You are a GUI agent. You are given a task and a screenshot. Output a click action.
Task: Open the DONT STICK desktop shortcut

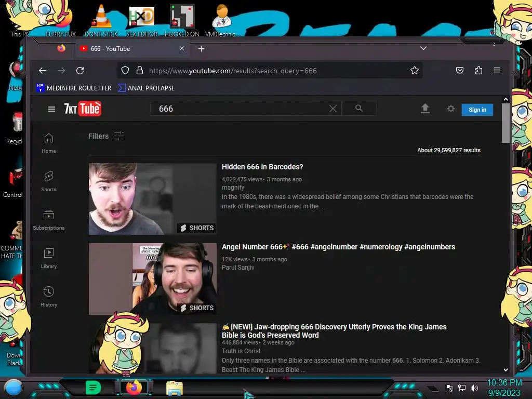101,20
